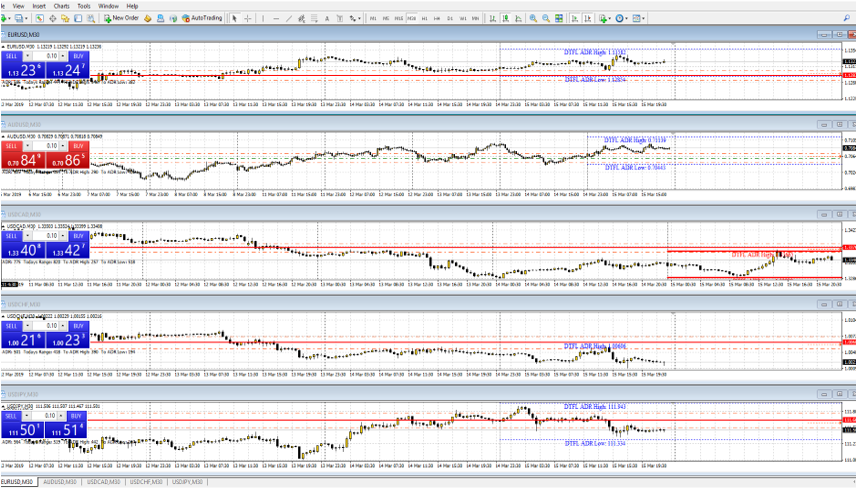This screenshot has width=858, height=488.
Task: Select the arrow Cursor tool
Action: coord(234,18)
